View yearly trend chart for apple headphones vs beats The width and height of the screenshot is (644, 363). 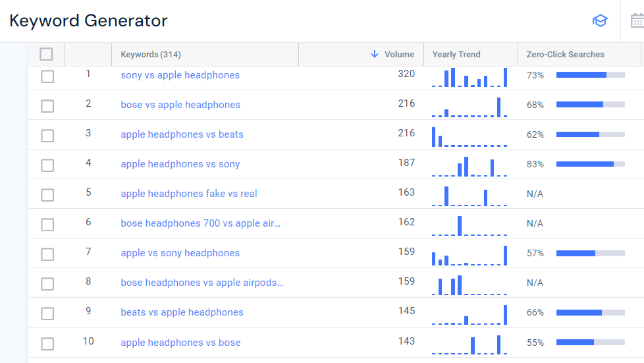470,136
